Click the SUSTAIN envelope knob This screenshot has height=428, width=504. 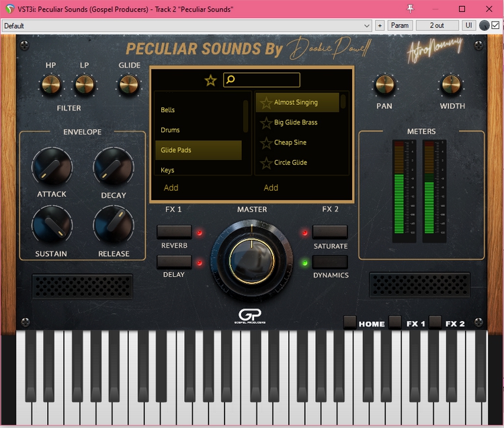click(52, 226)
